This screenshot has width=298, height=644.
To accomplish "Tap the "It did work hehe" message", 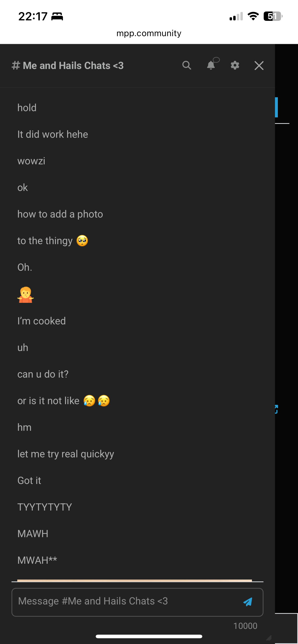I will 53,134.
